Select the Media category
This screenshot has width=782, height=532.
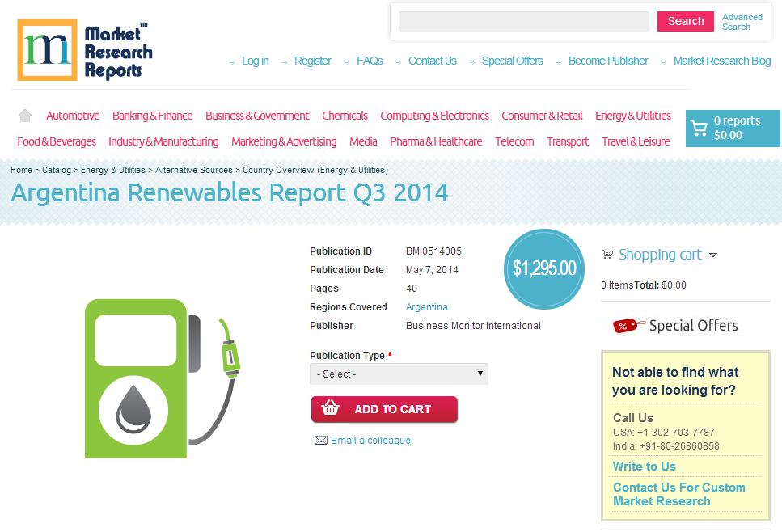pos(363,141)
